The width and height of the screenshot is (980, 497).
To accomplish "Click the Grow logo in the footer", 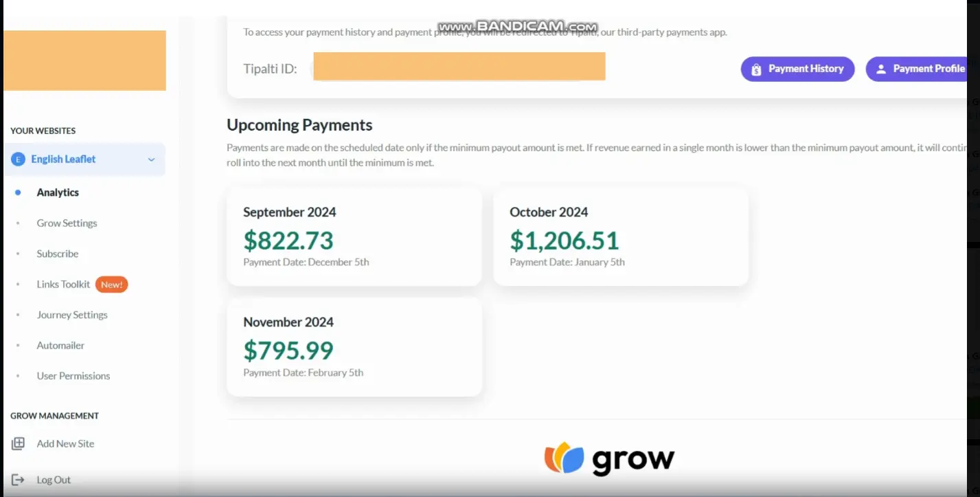I will click(x=609, y=459).
